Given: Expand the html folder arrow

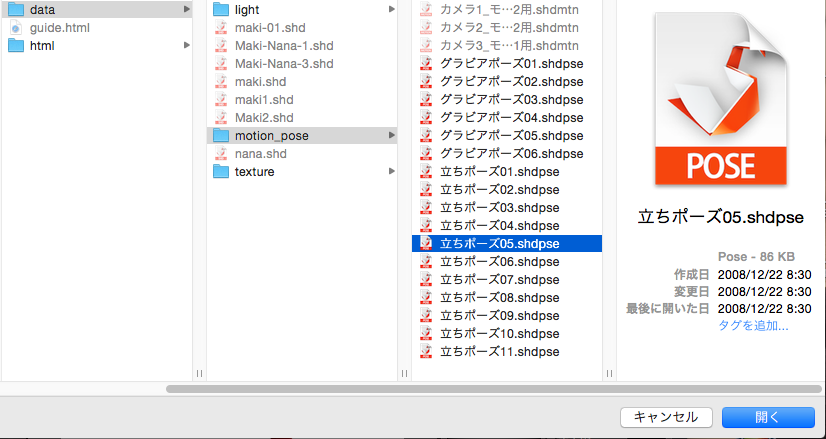Looking at the screenshot, I should pos(186,46).
